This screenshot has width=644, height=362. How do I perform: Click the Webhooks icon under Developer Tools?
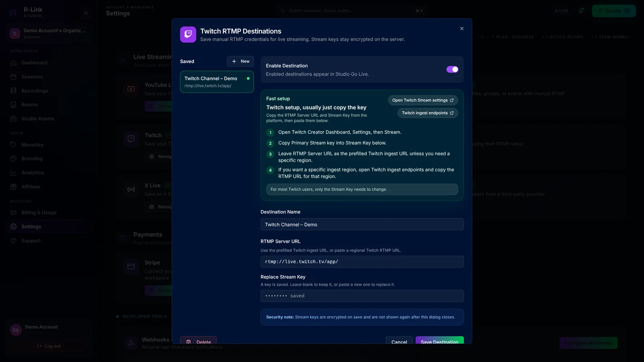[131, 343]
